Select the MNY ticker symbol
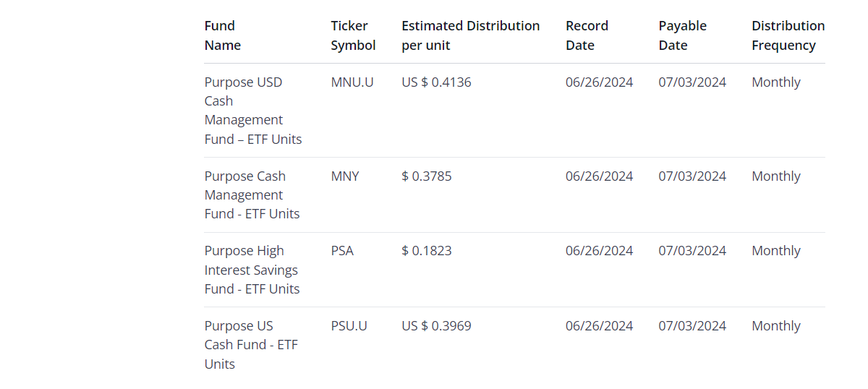868x389 pixels. [x=345, y=176]
